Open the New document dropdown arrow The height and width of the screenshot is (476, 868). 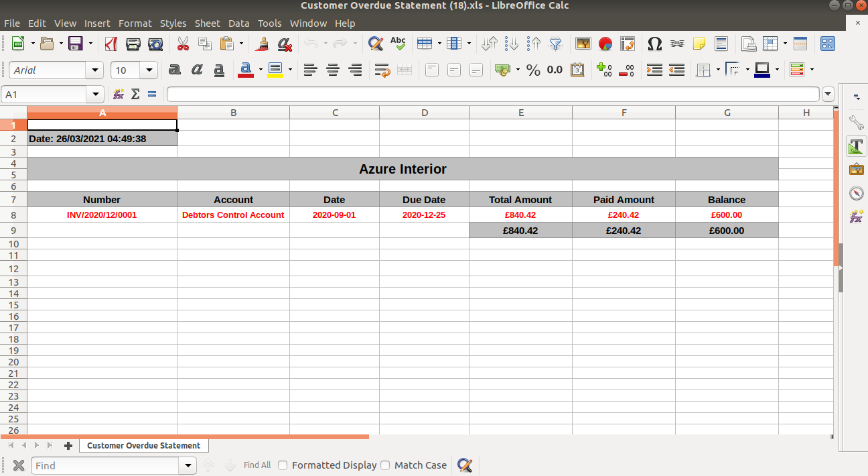(x=31, y=44)
